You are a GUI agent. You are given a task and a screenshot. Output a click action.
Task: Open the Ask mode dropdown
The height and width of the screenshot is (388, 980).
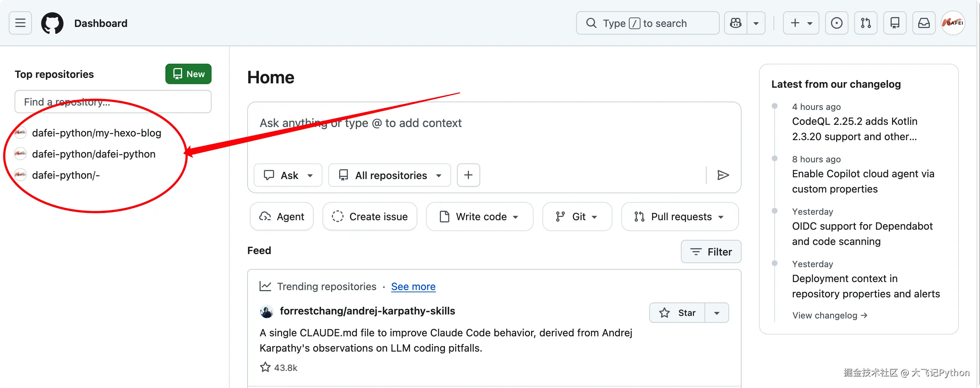coord(288,175)
